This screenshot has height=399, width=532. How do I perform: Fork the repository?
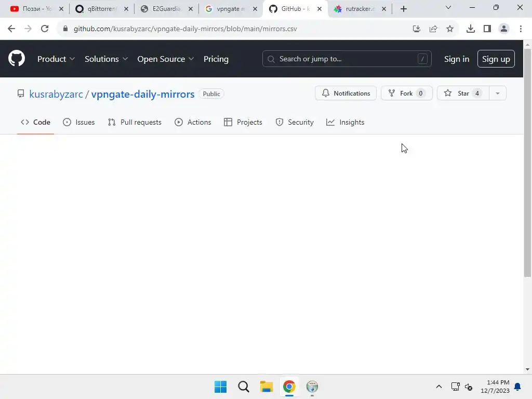click(x=406, y=94)
